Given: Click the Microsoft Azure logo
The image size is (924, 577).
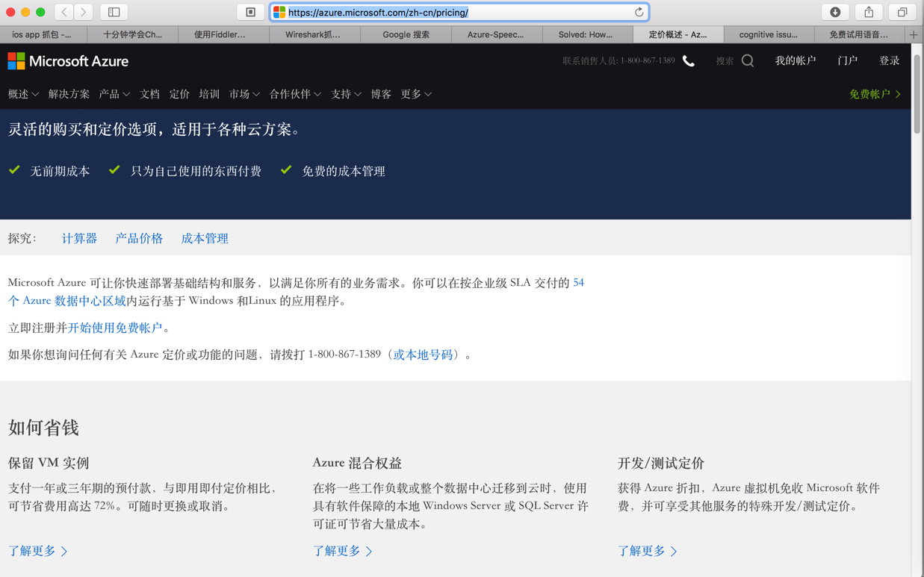Looking at the screenshot, I should [x=68, y=61].
